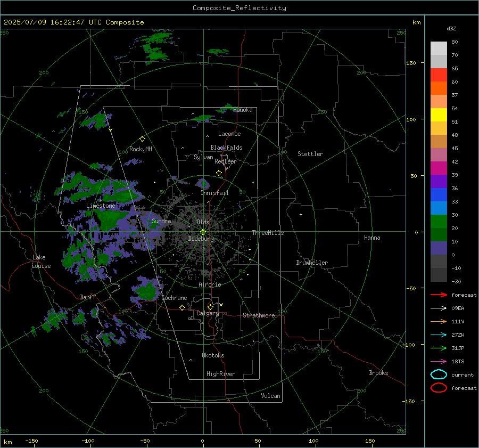Click the Composite_Reflectivity title
479x448 pixels.
click(239, 8)
